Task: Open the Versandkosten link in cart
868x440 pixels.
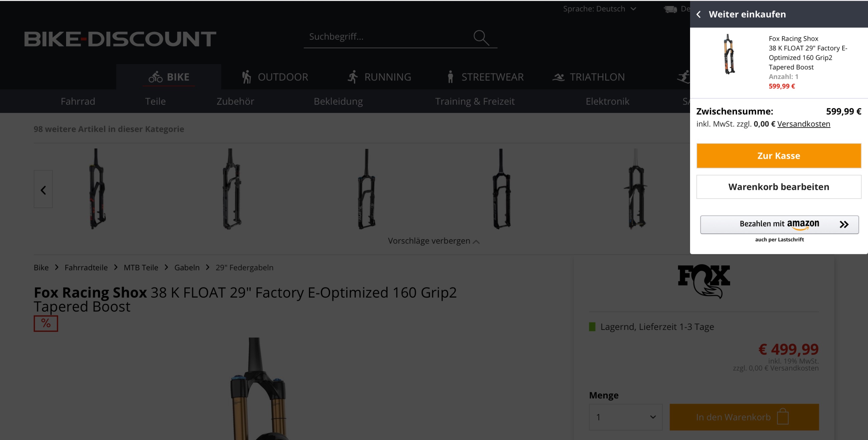Action: coord(804,124)
